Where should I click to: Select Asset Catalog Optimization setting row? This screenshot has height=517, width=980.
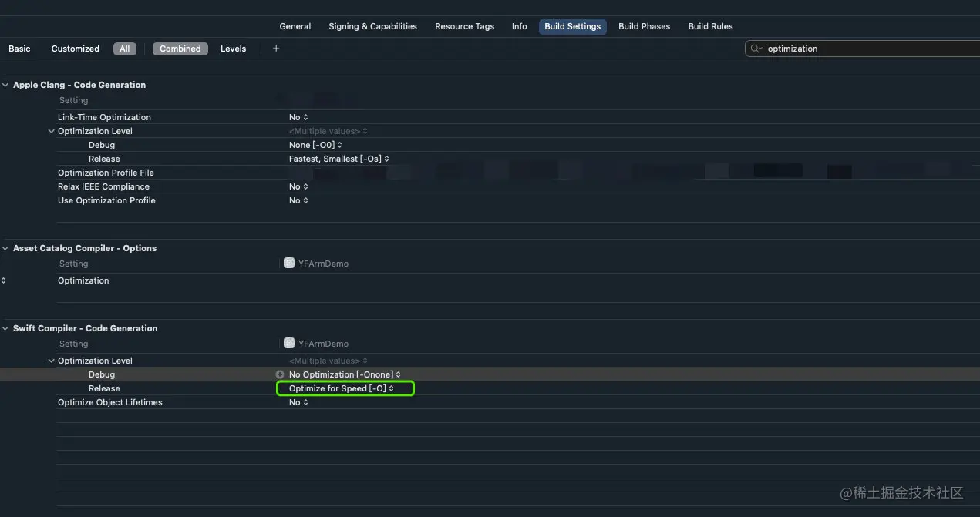83,280
